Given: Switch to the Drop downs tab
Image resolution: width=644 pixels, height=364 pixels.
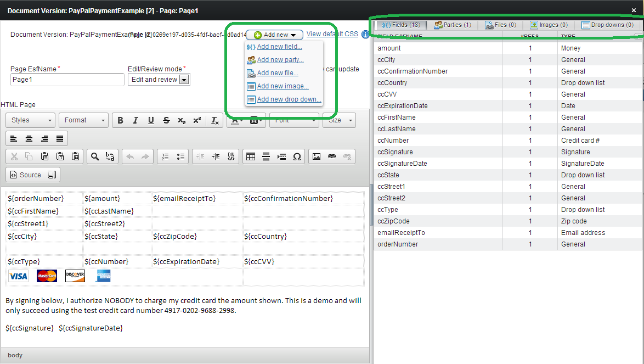Looking at the screenshot, I should (608, 25).
